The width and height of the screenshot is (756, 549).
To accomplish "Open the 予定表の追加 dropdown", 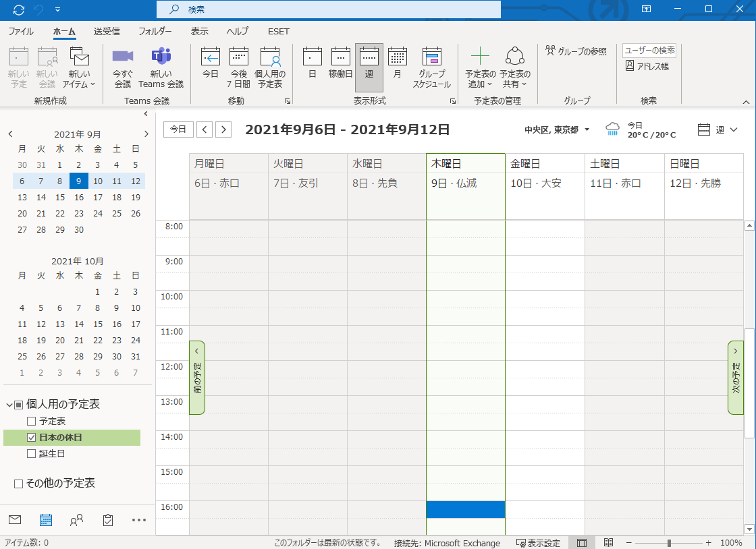I will coord(480,67).
